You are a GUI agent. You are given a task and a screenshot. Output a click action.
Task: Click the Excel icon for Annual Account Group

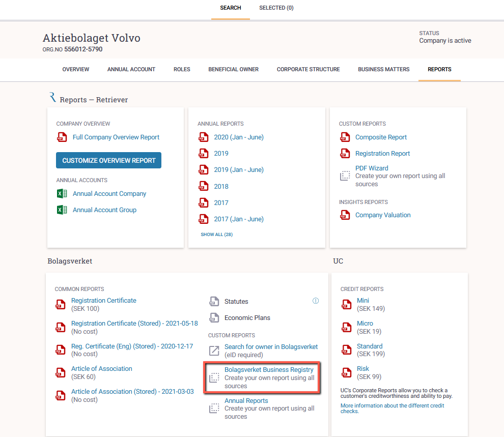62,210
